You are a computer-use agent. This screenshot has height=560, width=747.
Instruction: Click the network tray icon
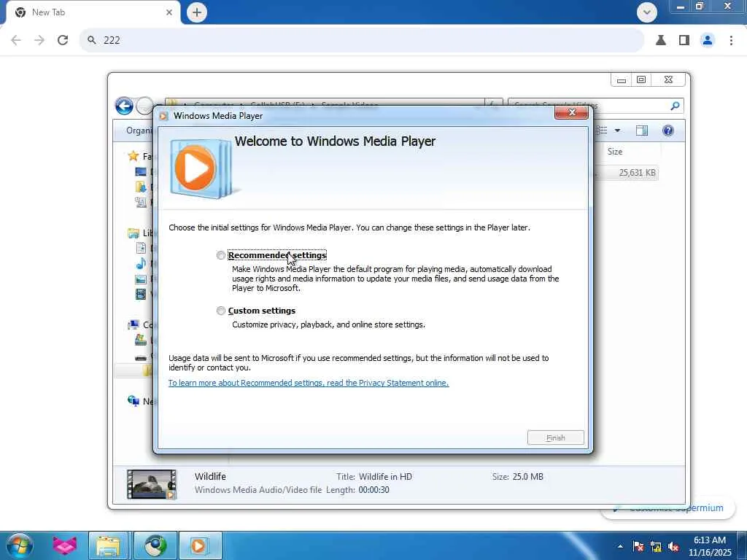tap(656, 547)
